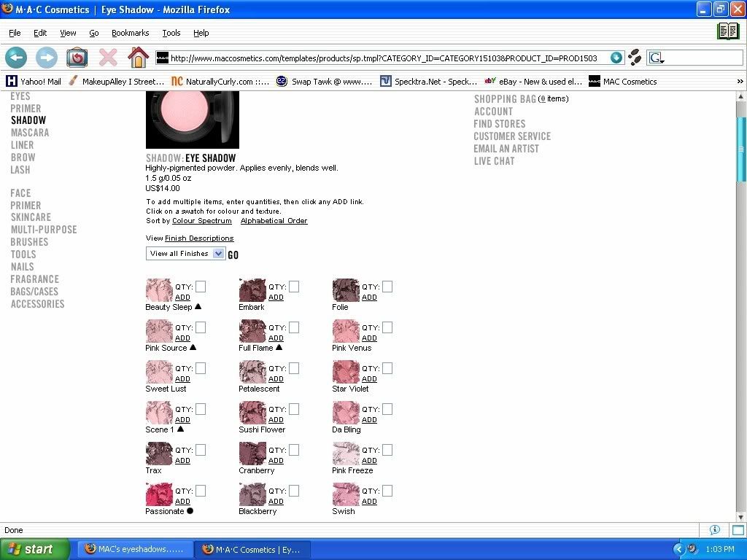Viewport: 747px width, 560px height.
Task: Switch to MAC's eyeshadows taskbar window
Action: 136,549
